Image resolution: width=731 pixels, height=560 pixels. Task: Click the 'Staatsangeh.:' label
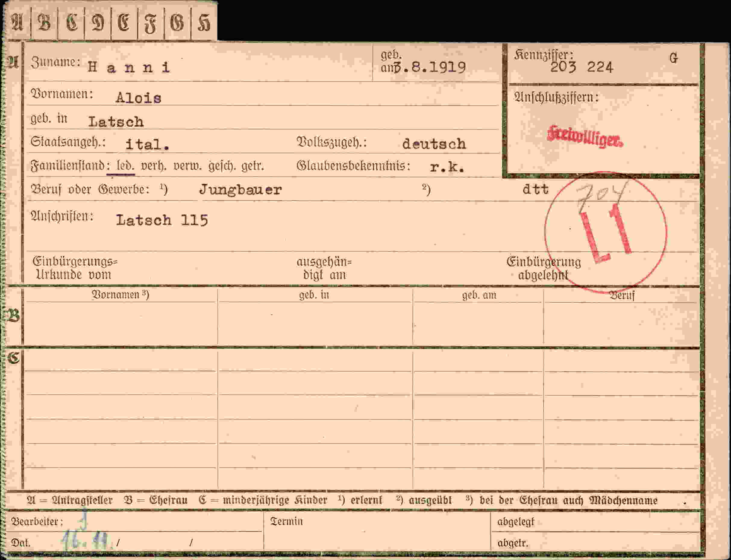point(68,142)
